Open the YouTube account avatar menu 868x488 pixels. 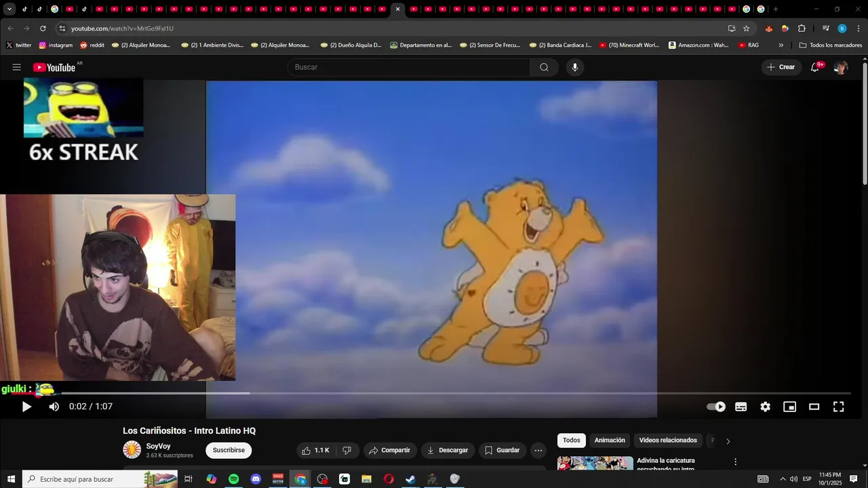coord(841,67)
